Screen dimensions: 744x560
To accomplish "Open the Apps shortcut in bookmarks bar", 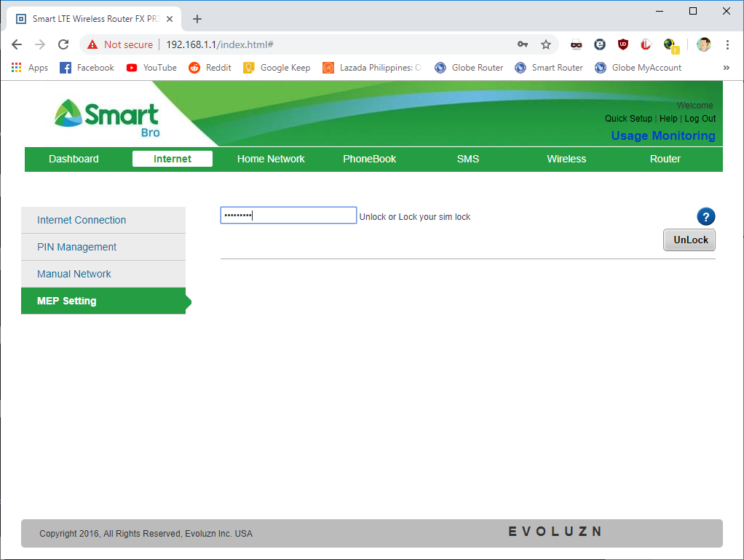I will [x=30, y=68].
